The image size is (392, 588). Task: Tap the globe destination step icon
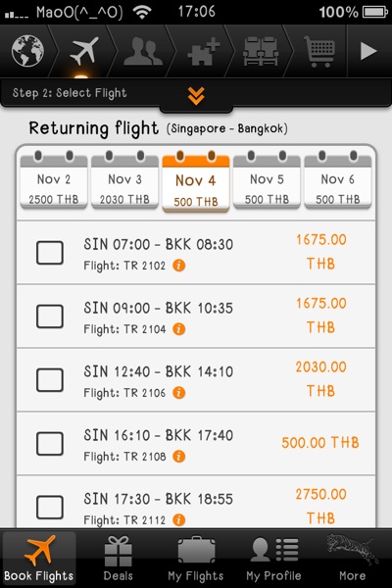(x=27, y=51)
